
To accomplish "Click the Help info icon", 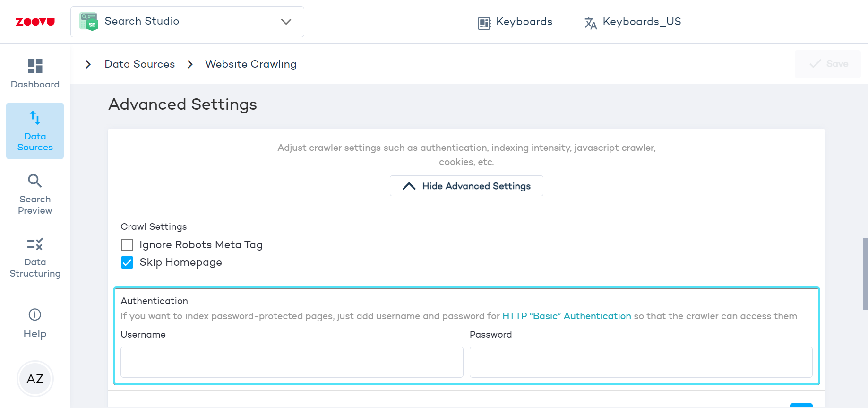I will [x=35, y=314].
